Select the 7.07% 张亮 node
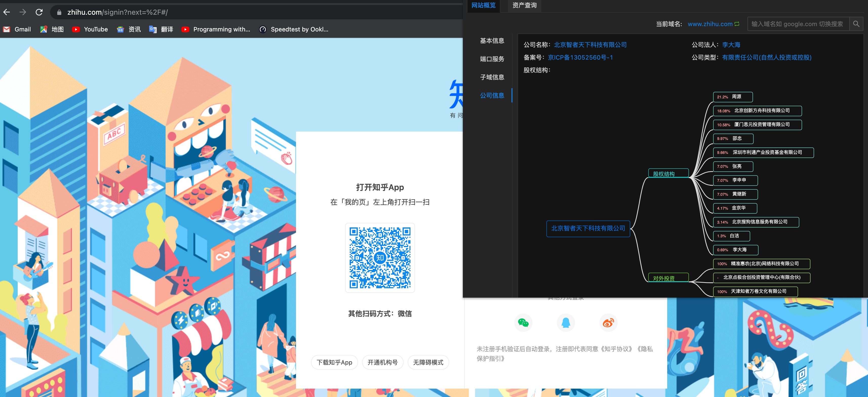868x397 pixels. point(733,166)
